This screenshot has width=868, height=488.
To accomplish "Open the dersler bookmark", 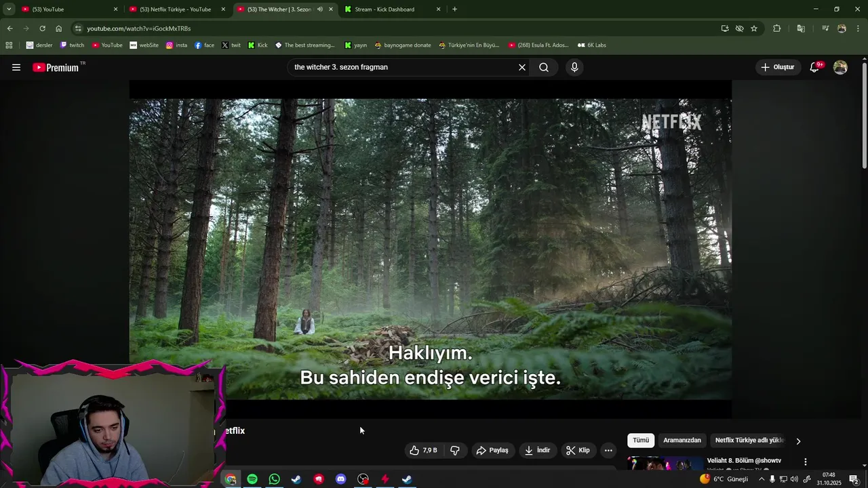I will pos(39,45).
